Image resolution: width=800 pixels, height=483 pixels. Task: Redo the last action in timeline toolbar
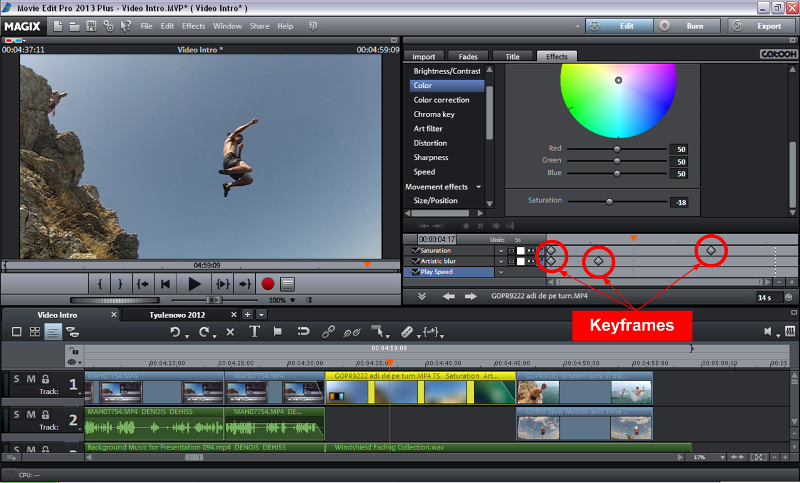coord(204,332)
